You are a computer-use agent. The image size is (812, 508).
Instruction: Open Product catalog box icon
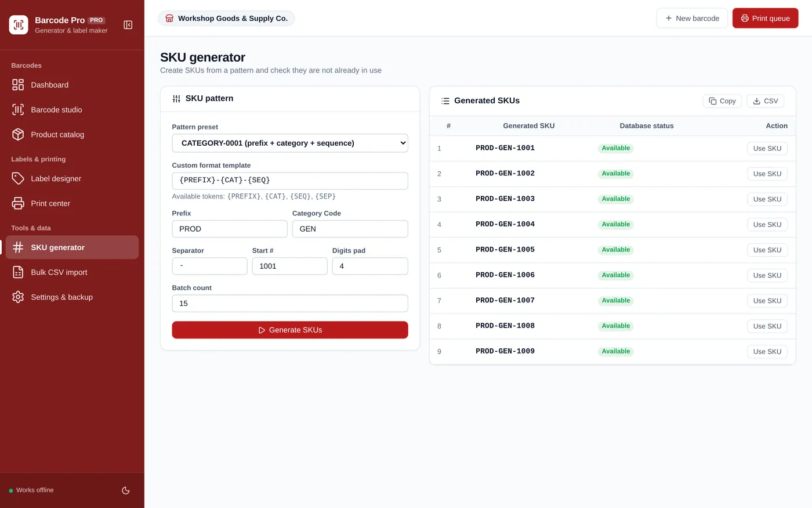tap(18, 135)
